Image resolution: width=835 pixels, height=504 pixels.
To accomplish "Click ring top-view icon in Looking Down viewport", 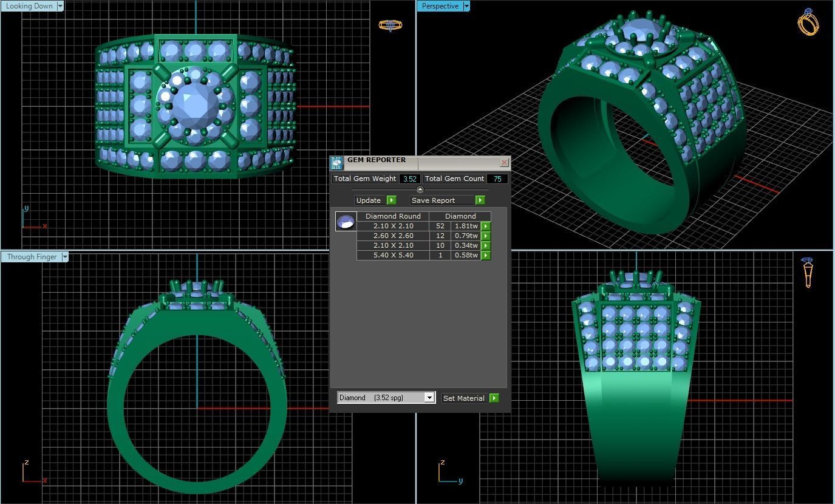I will coord(390,26).
